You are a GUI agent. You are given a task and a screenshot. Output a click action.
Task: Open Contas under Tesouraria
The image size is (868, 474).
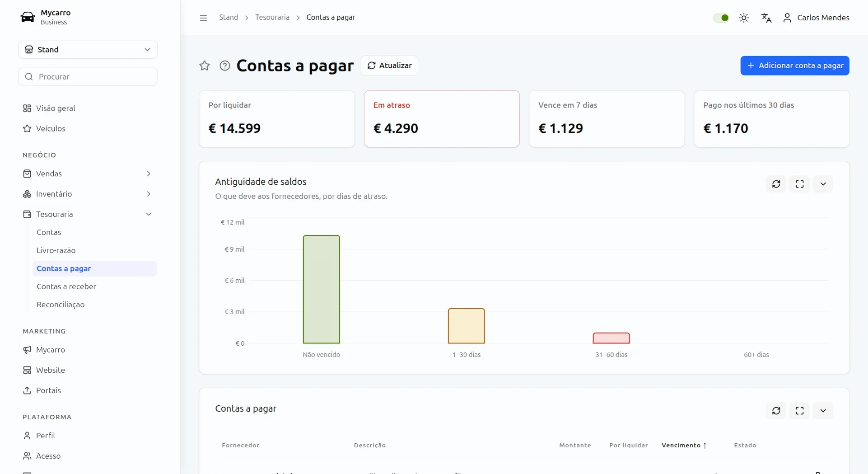[95, 232]
